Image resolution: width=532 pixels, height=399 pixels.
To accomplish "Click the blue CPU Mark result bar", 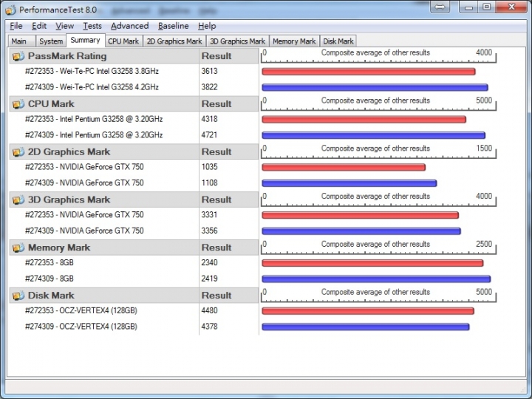I will click(374, 135).
